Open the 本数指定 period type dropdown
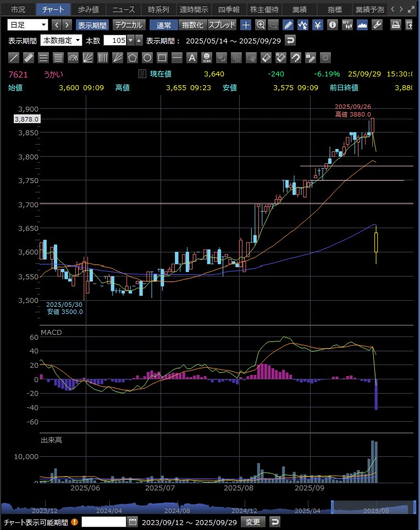The image size is (420, 530). (62, 40)
